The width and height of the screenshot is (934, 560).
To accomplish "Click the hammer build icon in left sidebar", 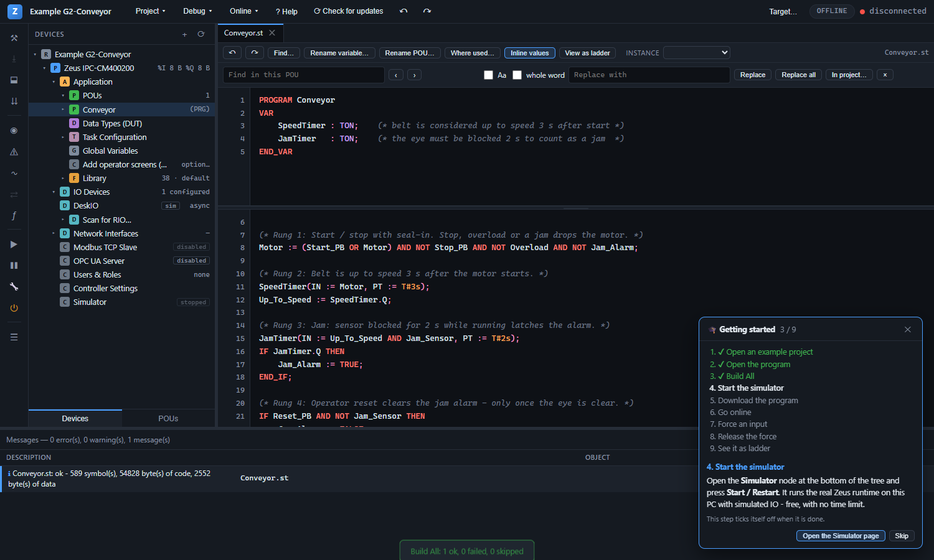I will (x=14, y=38).
